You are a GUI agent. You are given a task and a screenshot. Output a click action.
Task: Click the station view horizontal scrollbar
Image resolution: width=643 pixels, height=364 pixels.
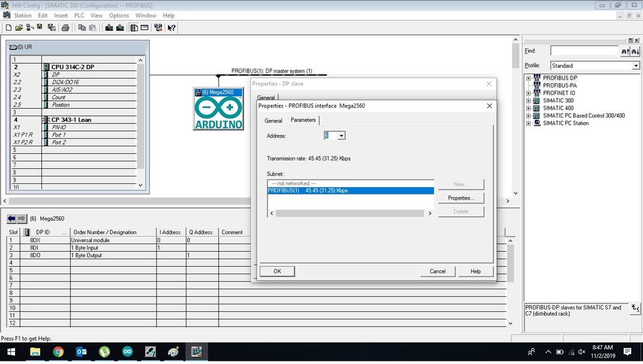click(256, 201)
